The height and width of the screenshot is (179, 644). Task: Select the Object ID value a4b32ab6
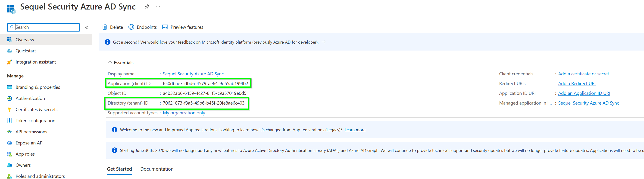click(x=204, y=93)
